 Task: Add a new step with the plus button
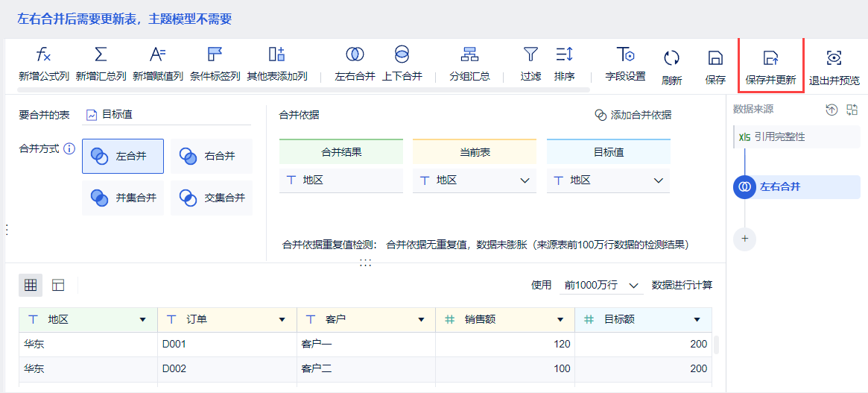point(744,239)
